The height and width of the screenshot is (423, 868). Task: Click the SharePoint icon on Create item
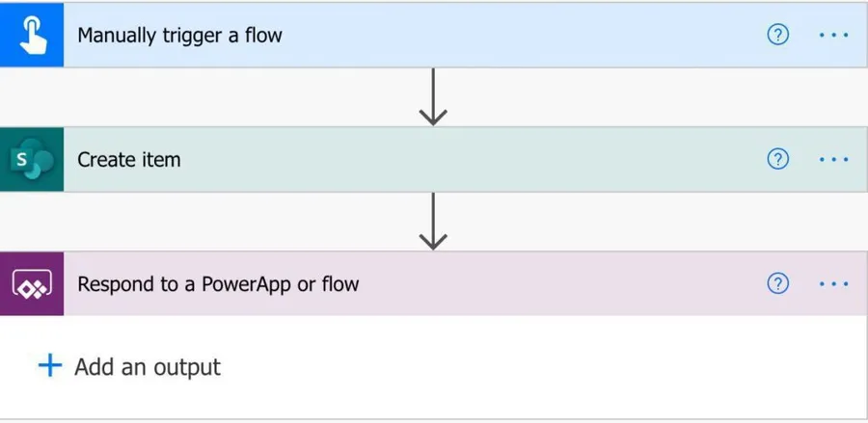[32, 159]
